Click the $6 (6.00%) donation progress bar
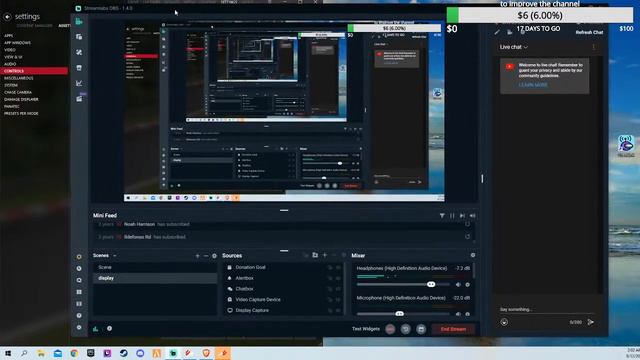The height and width of the screenshot is (360, 640). click(x=540, y=16)
